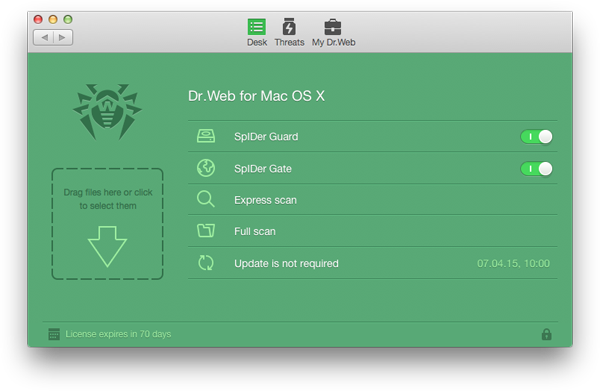Click the padlock icon to unlock settings
The width and height of the screenshot is (600, 391).
[x=546, y=334]
